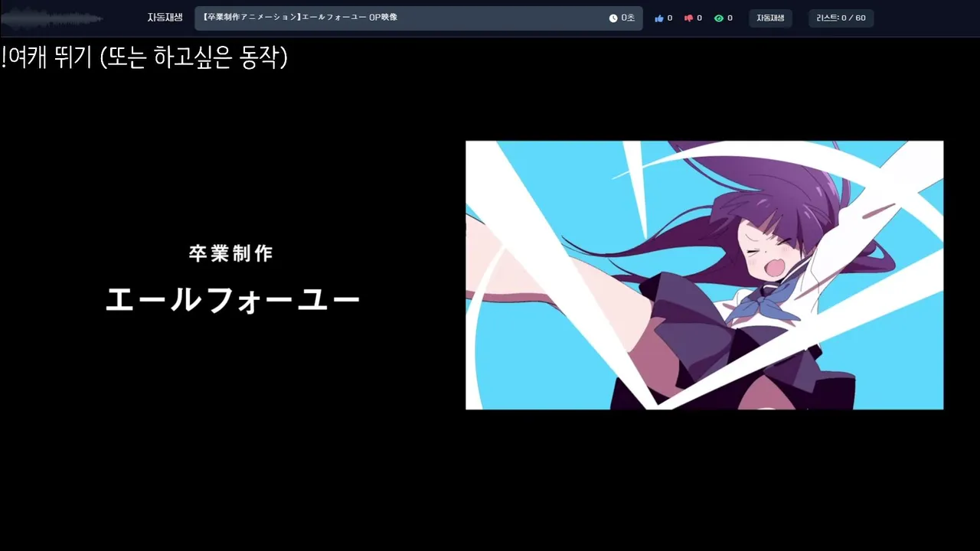Click the green eye views icon
The image size is (980, 551).
click(719, 18)
